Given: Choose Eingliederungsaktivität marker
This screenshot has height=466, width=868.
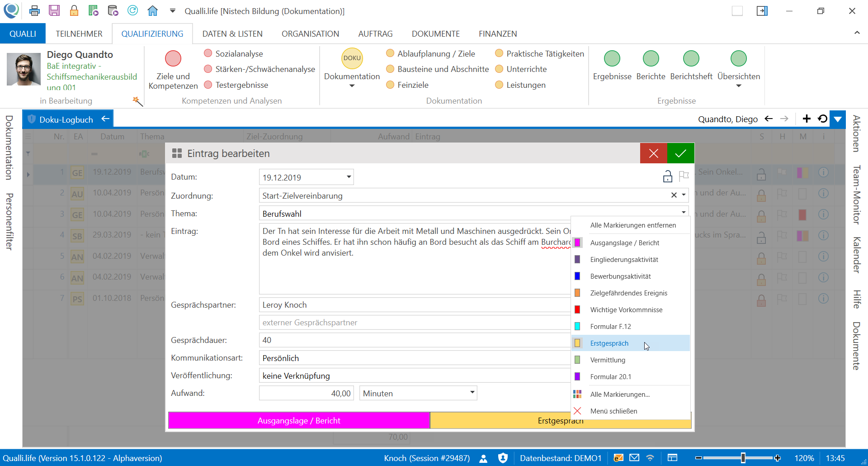Looking at the screenshot, I should pyautogui.click(x=631, y=260).
